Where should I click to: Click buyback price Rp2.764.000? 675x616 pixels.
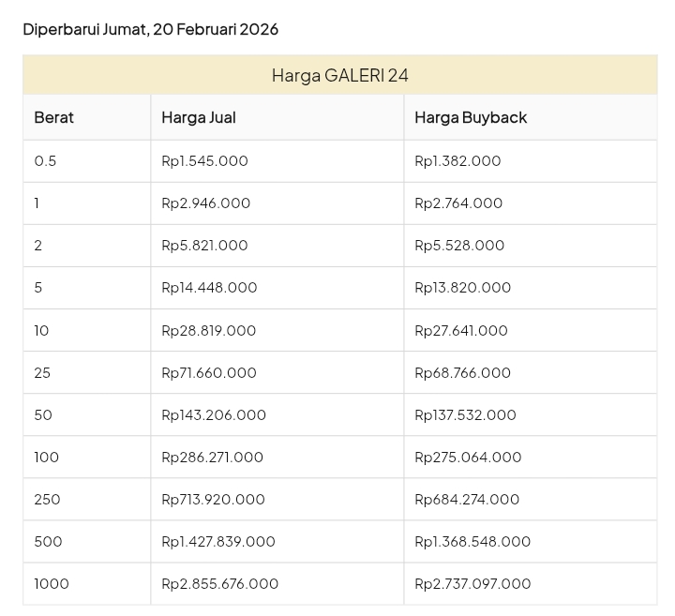(x=458, y=203)
